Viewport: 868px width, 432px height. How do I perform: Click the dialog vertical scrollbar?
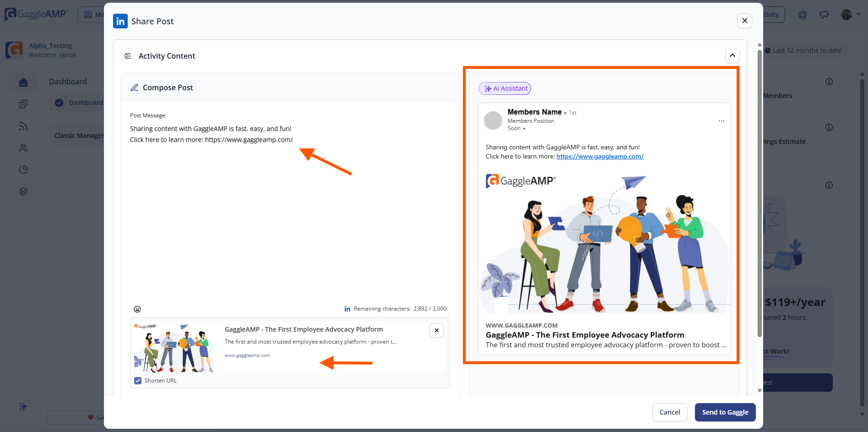coord(759,192)
